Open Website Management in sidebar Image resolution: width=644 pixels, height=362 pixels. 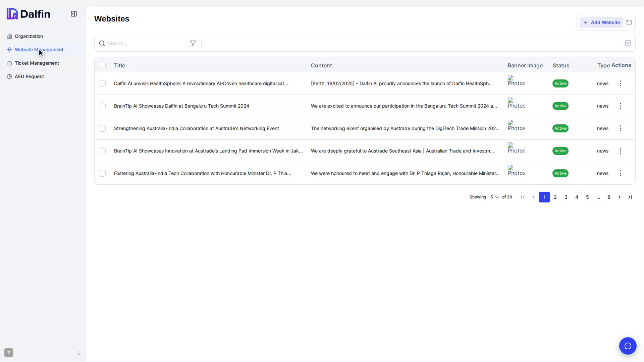pos(39,50)
